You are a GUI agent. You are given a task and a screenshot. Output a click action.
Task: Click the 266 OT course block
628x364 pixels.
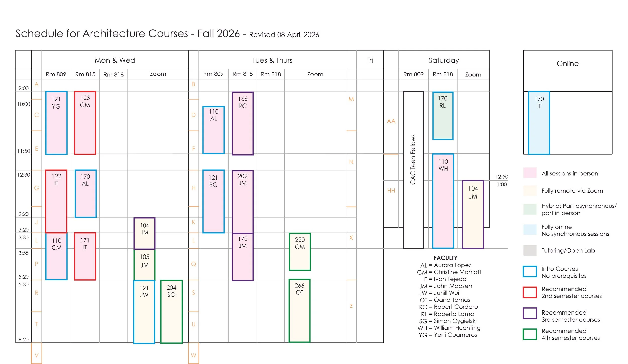[x=299, y=310]
